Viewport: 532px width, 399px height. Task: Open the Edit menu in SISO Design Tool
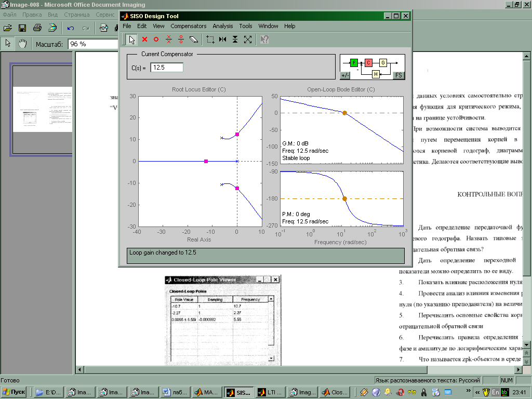click(x=142, y=26)
